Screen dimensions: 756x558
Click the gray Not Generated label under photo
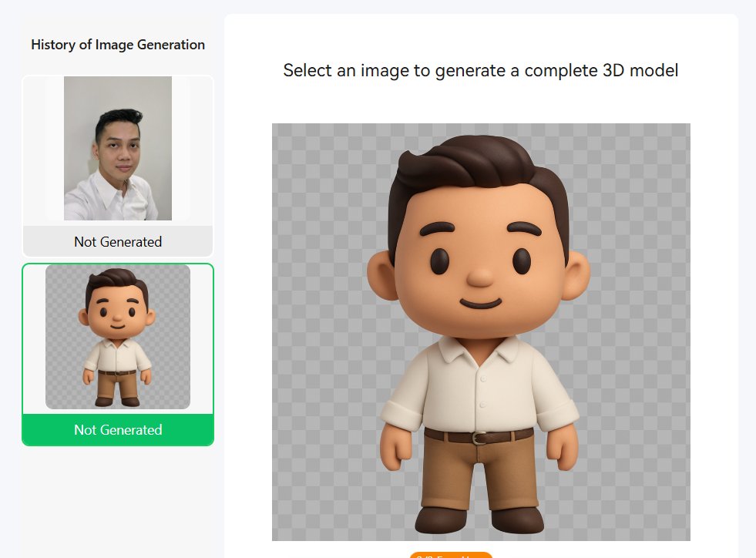tap(118, 242)
